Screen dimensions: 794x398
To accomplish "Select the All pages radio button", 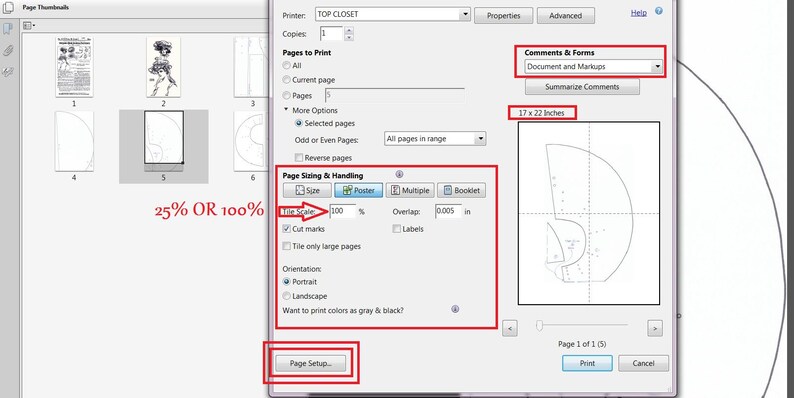I will pos(287,65).
